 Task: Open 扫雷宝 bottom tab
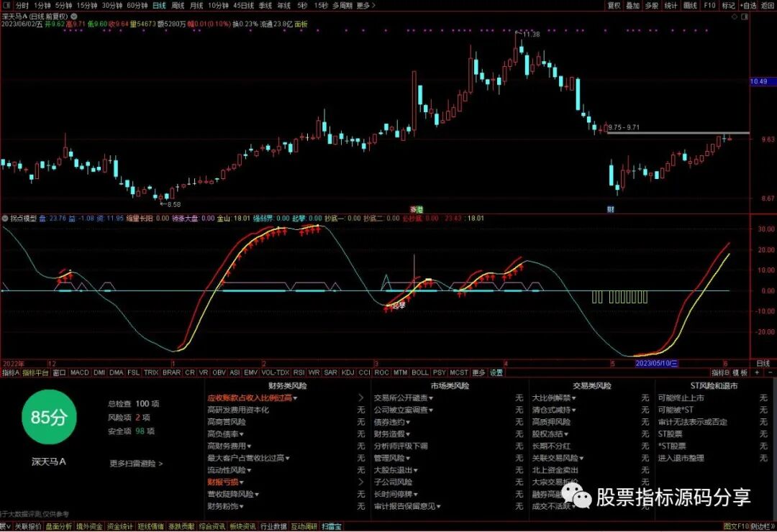coord(332,526)
